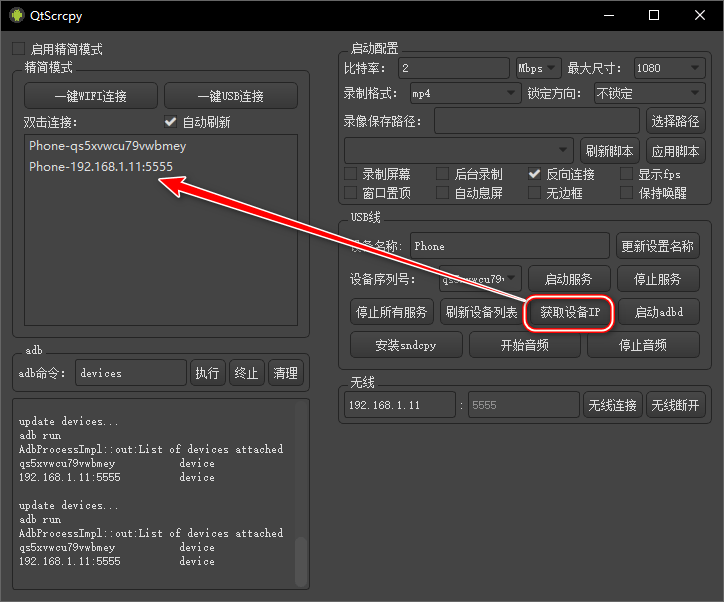Image resolution: width=724 pixels, height=602 pixels.
Task: Open the 录制格式 mp4 dropdown
Action: pos(464,94)
